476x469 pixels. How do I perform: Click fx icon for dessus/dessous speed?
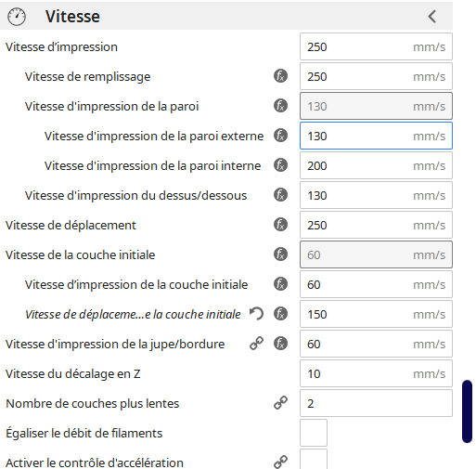[x=280, y=195]
